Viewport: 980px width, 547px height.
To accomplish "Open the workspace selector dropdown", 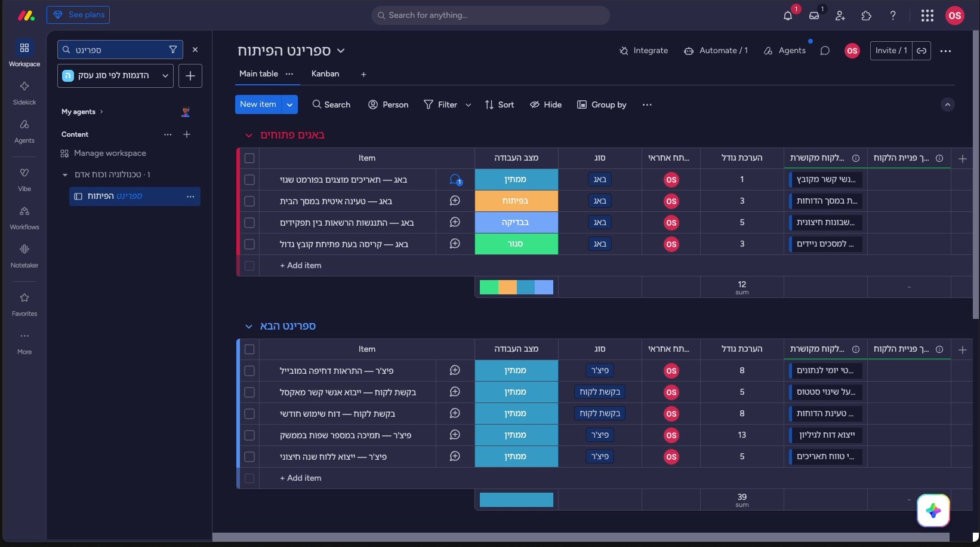I will pos(115,76).
